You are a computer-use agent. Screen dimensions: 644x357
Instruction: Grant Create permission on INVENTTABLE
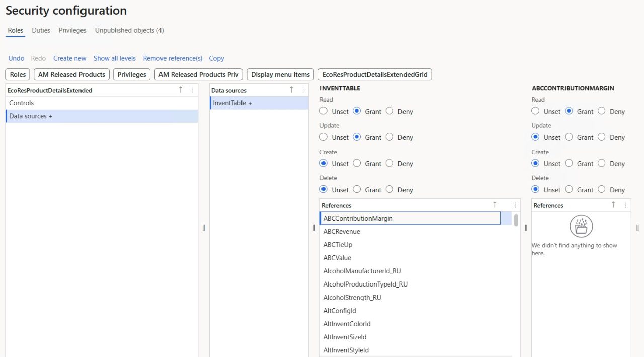click(x=356, y=163)
